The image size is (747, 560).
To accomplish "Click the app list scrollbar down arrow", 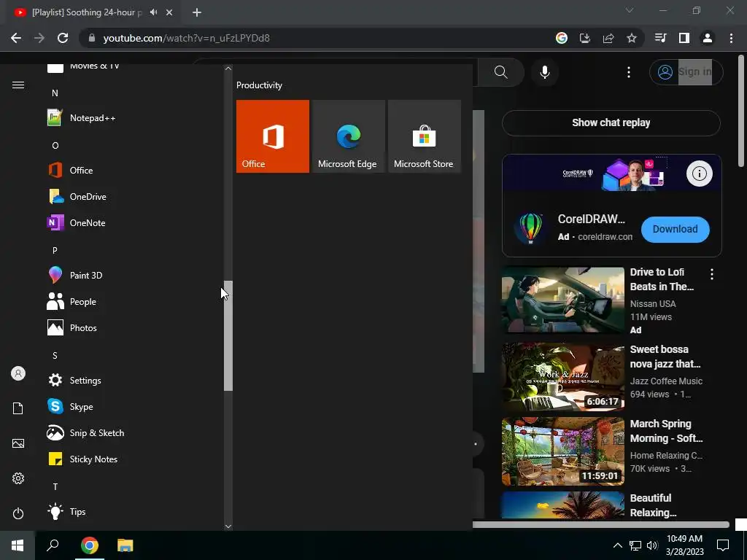I will click(228, 526).
